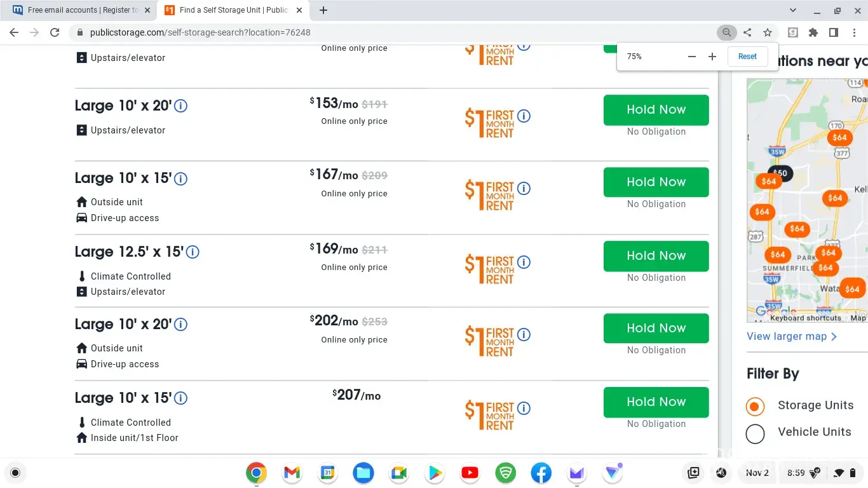
Task: Reset the page zoom level
Action: (747, 57)
